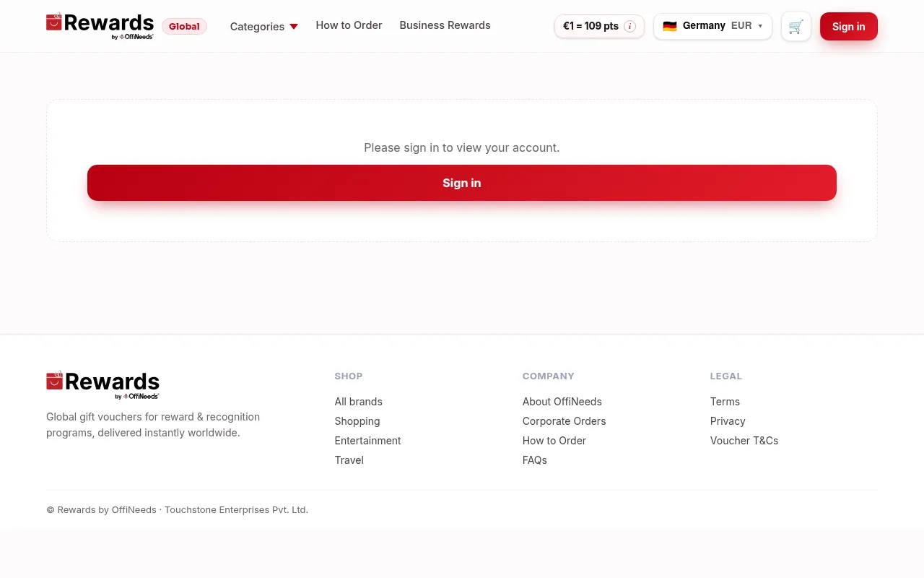Open How to Order in the header

[x=349, y=25]
